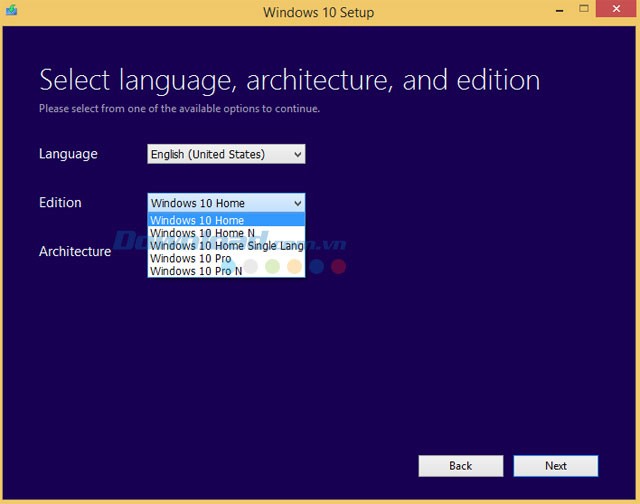This screenshot has height=504, width=640.
Task: Click the Windows 10 Setup title bar icon
Action: click(11, 10)
